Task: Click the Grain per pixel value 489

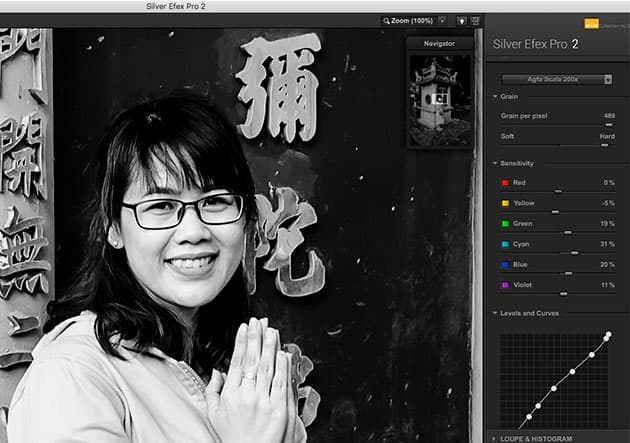Action: point(609,116)
